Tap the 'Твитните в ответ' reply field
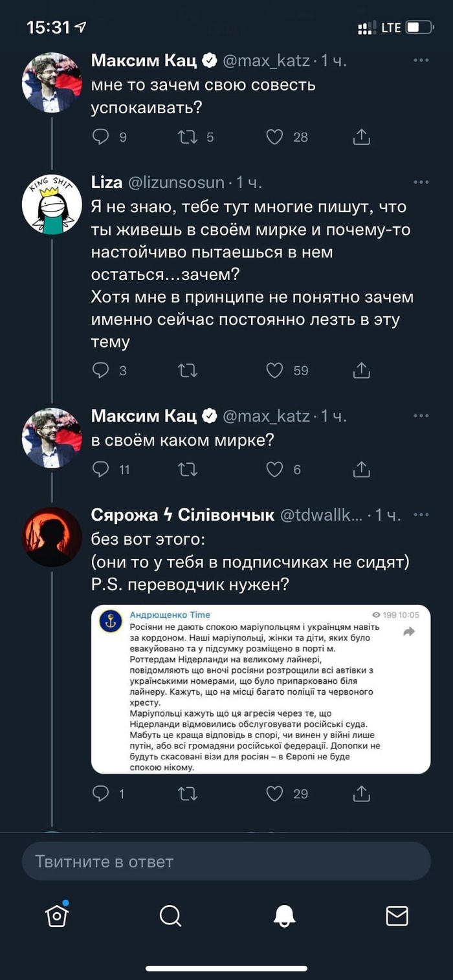 (226, 862)
